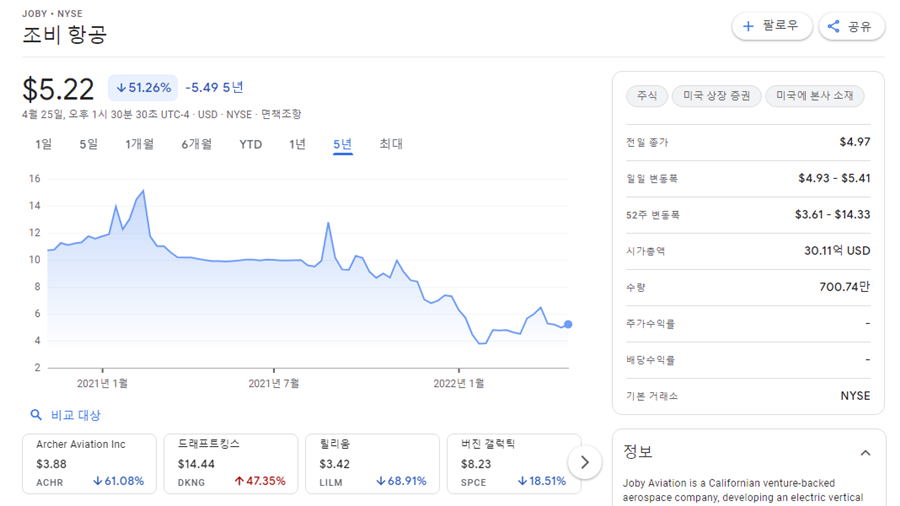
Task: Choose the 1년 range tab
Action: click(297, 144)
